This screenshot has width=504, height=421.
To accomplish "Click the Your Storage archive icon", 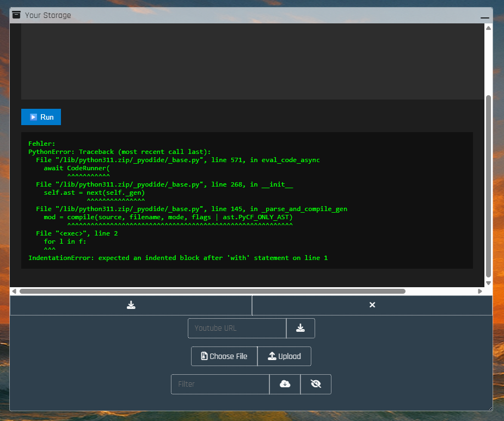I will (16, 15).
